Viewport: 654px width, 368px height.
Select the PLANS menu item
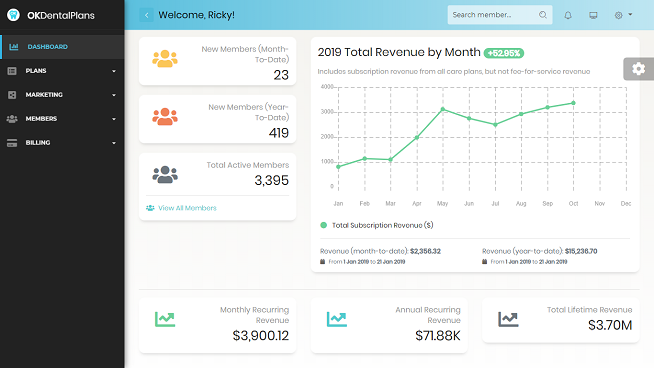[62, 71]
